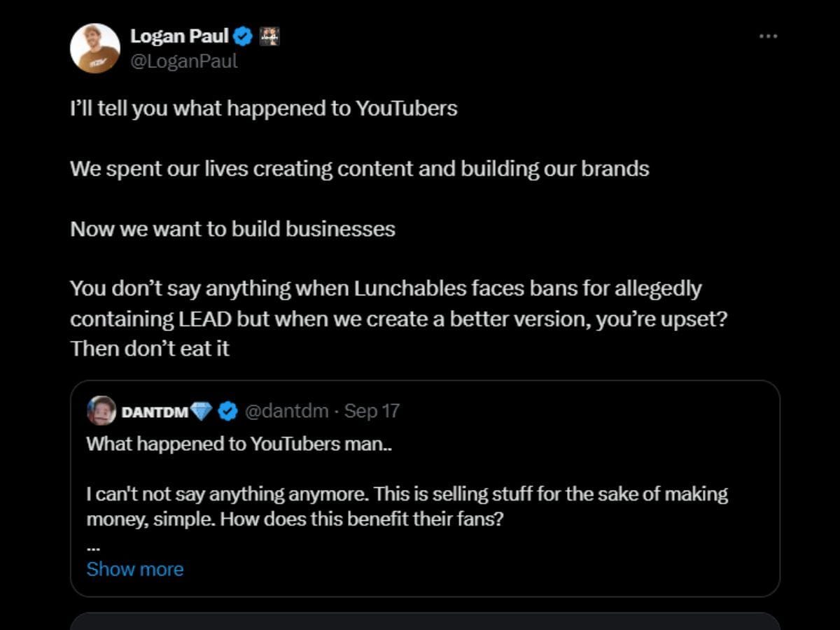The image size is (840, 630).
Task: Click Show more on DANTDM's tweet
Action: (135, 569)
